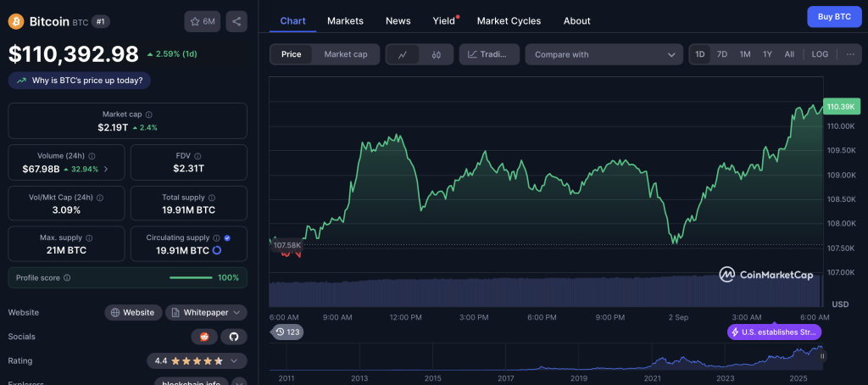Set chart range to 1D

700,54
